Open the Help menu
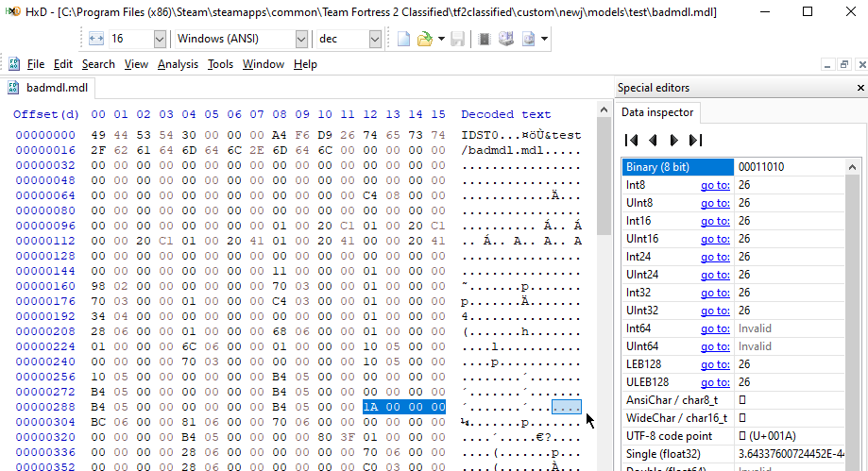The image size is (868, 471). tap(305, 64)
